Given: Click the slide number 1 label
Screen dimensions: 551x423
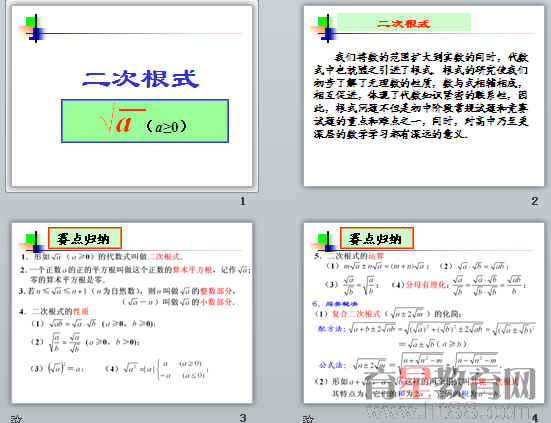Looking at the screenshot, I should [x=242, y=201].
